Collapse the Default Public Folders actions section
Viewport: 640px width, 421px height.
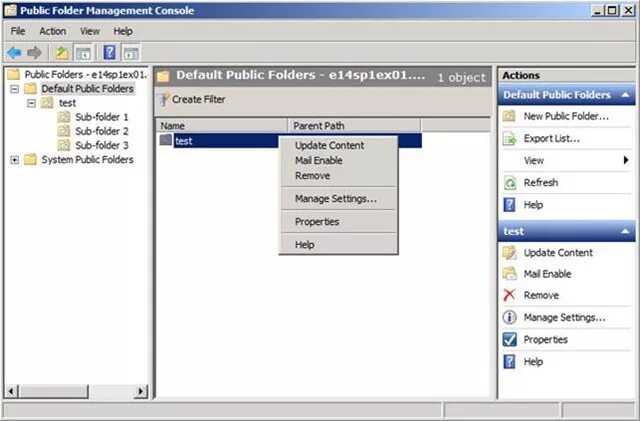(x=625, y=95)
